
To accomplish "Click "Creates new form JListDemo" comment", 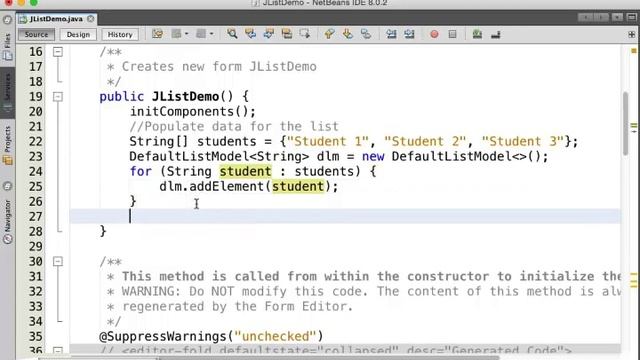I will click(x=219, y=67).
